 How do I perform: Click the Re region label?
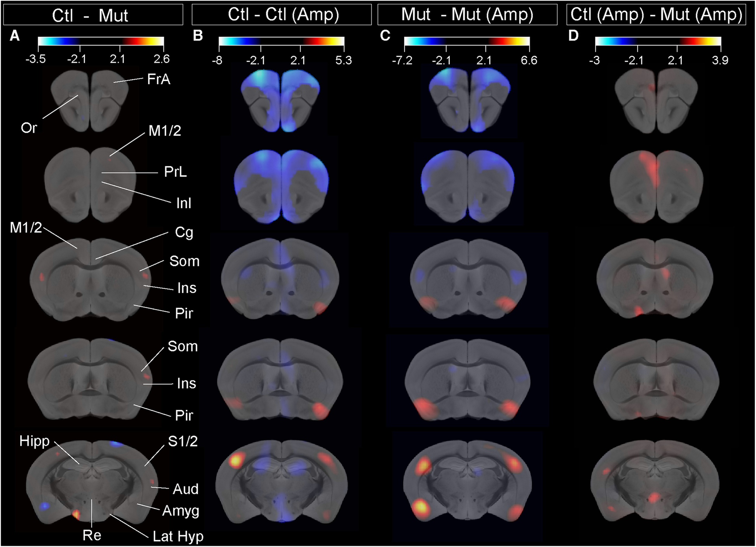point(92,536)
